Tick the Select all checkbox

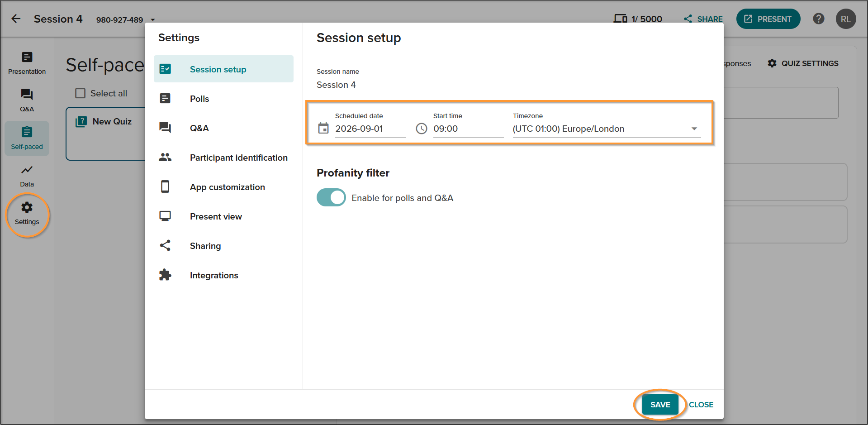tap(81, 93)
